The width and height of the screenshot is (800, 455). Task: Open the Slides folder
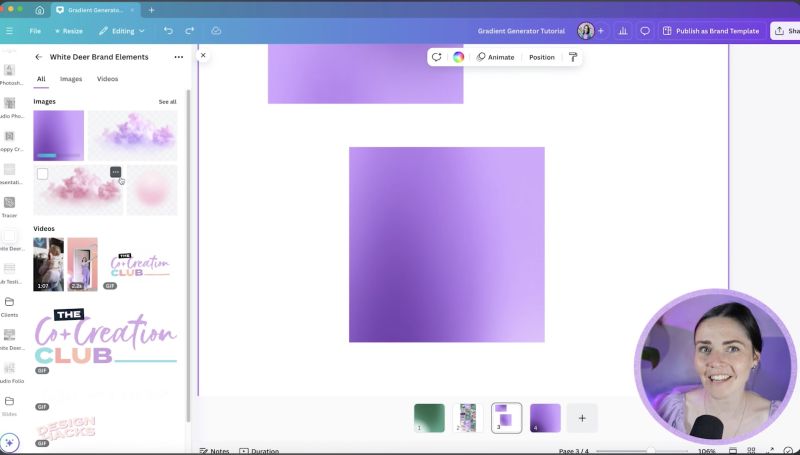coord(9,406)
